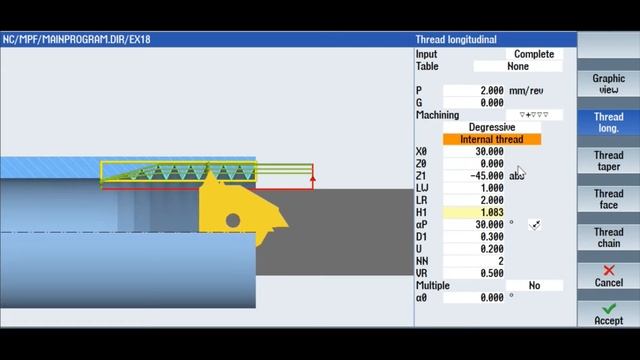Change the Degressive infeed setting
The image size is (640, 360).
click(492, 127)
